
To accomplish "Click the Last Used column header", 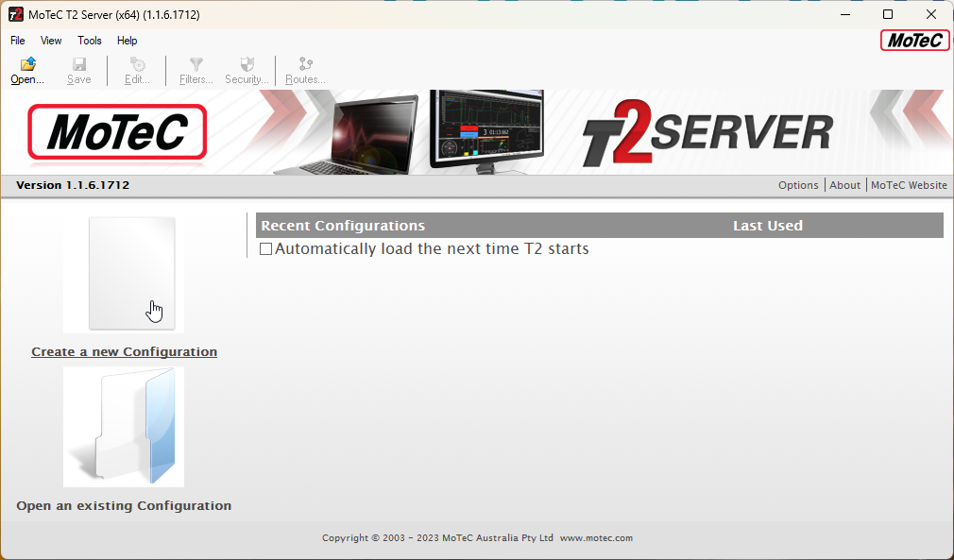I will point(768,226).
